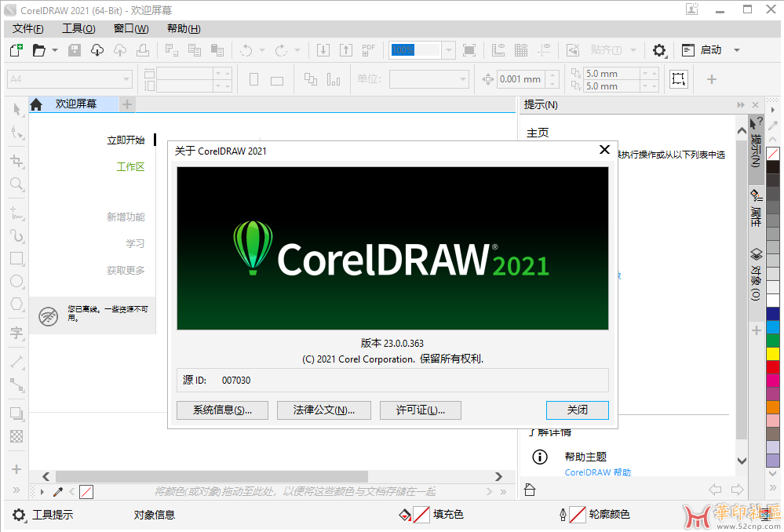Select the Pick tool in the toolbox
This screenshot has width=784, height=532.
point(17,109)
